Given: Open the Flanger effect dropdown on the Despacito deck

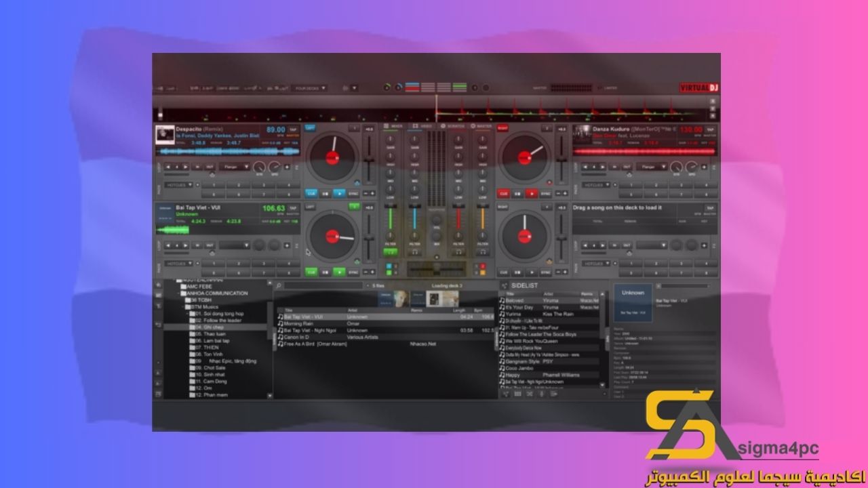Looking at the screenshot, I should 234,167.
